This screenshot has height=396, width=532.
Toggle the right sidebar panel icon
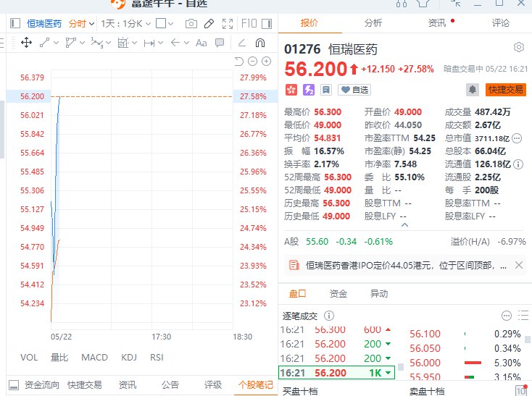(267, 23)
